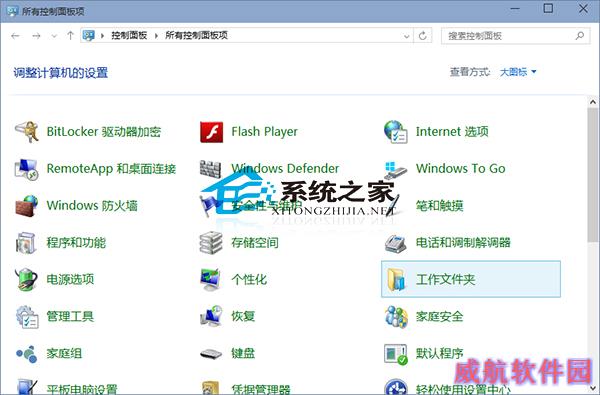Open the 家庭安全 link
Viewport: 600px width, 395px height.
pyautogui.click(x=439, y=316)
